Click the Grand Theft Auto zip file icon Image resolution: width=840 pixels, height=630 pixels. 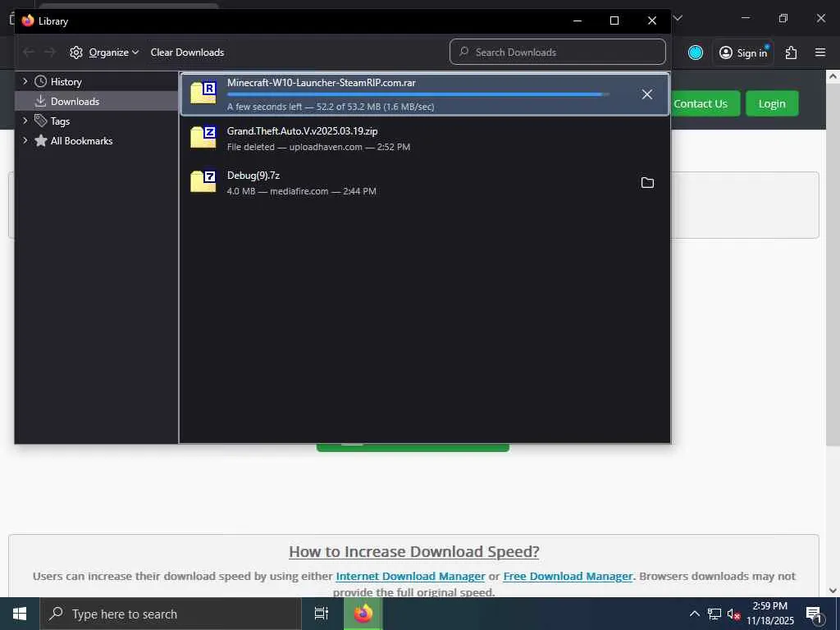coord(203,137)
